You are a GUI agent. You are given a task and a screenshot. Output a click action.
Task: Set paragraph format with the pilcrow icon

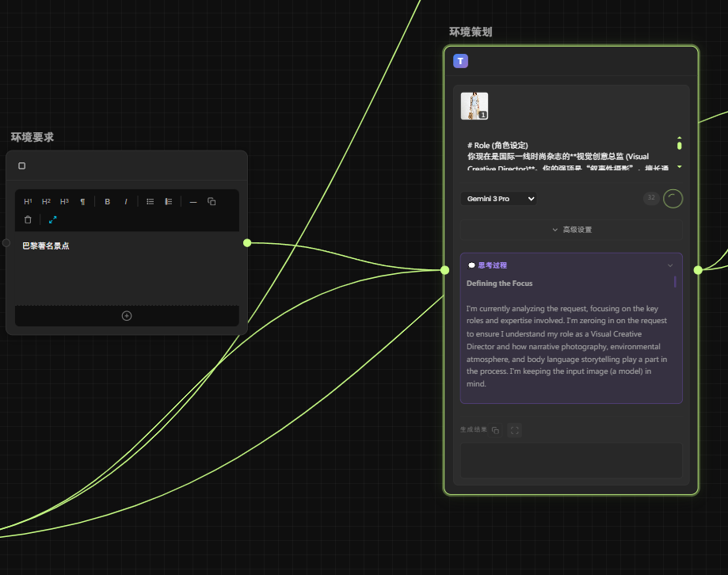point(82,202)
